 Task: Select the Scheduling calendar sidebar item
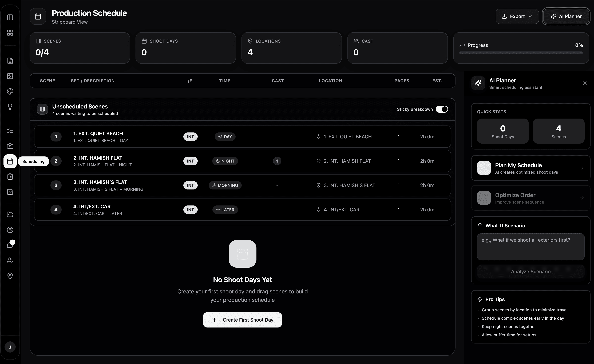(x=10, y=161)
